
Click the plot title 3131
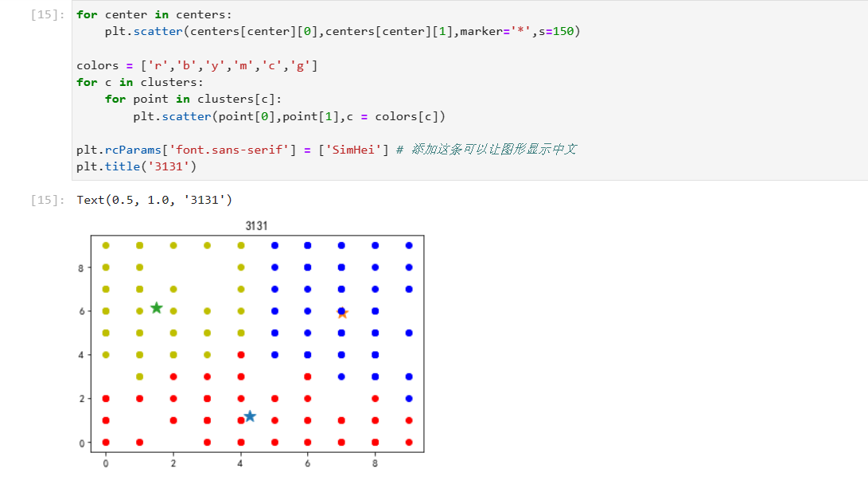pyautogui.click(x=256, y=226)
